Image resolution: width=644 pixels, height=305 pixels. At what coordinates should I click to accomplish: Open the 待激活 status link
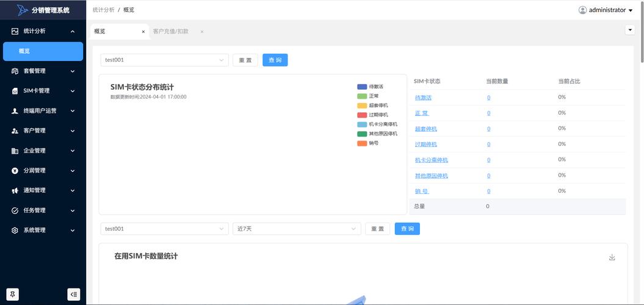click(x=423, y=98)
